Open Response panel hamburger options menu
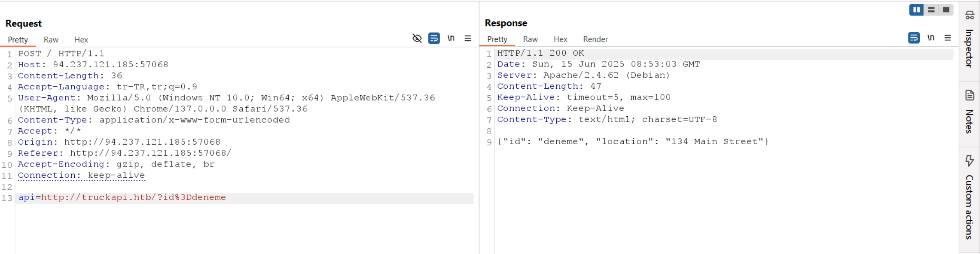 point(948,38)
